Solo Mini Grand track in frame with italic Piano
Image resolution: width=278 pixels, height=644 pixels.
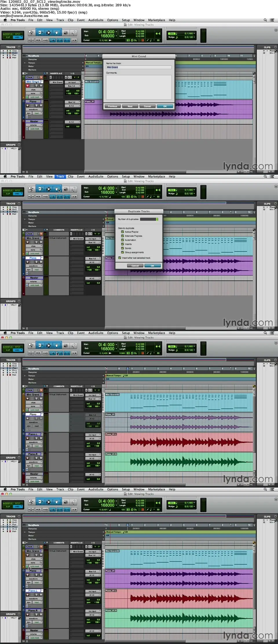coord(36,399)
